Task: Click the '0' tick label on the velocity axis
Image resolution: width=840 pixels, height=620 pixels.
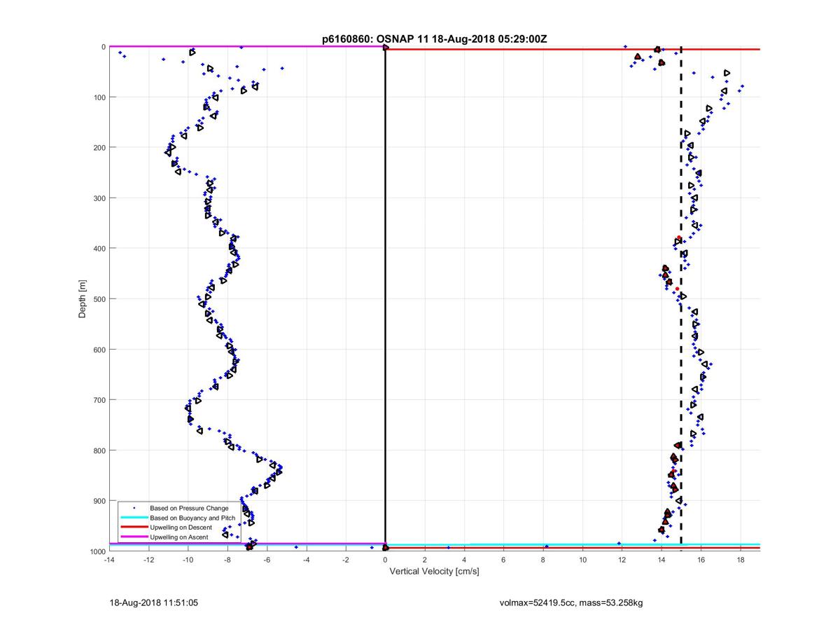Action: pos(386,560)
